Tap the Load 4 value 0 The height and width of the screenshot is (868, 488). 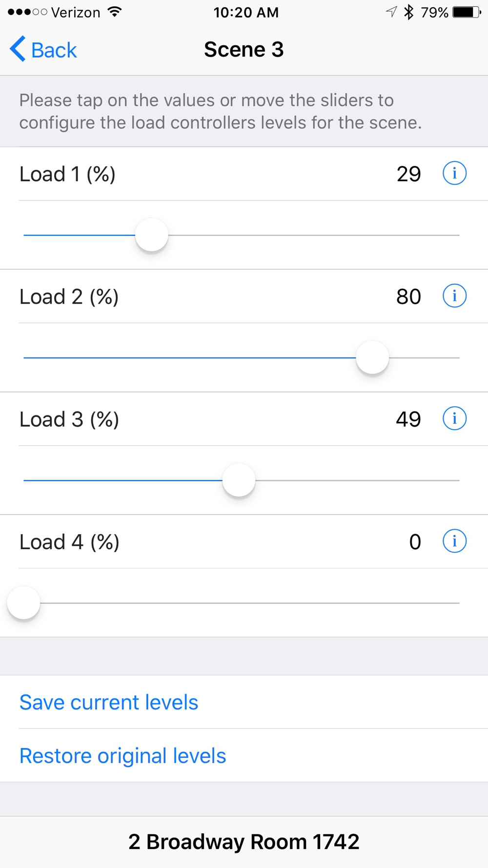tap(415, 541)
